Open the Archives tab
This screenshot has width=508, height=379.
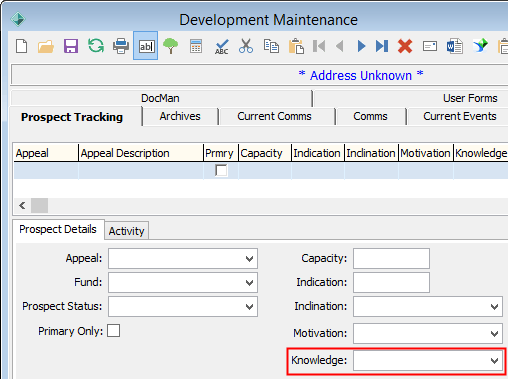(x=180, y=116)
